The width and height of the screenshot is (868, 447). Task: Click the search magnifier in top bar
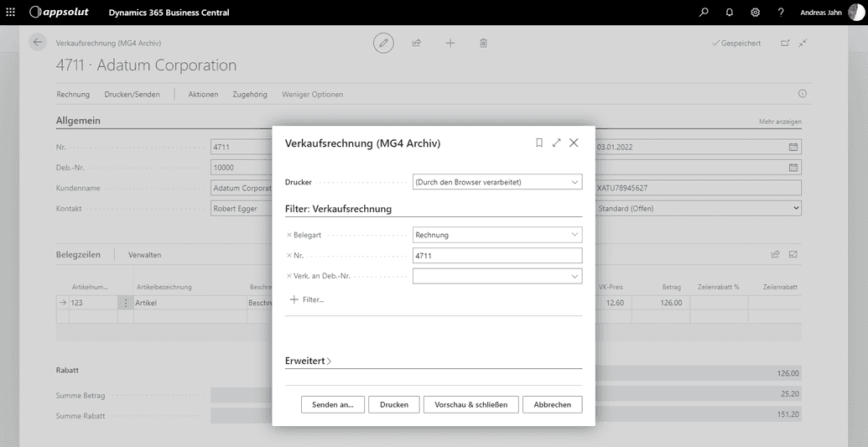(x=704, y=13)
